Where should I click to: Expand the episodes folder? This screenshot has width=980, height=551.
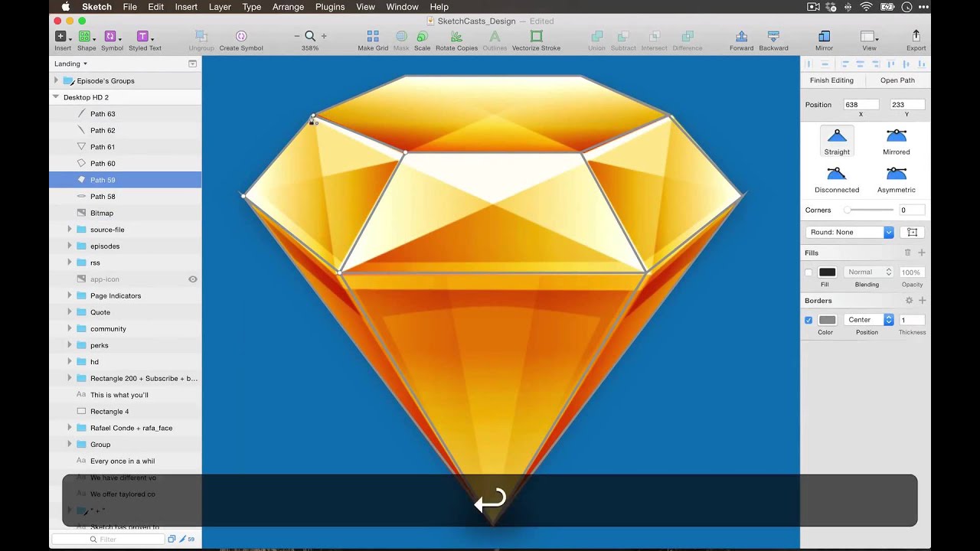click(x=69, y=246)
